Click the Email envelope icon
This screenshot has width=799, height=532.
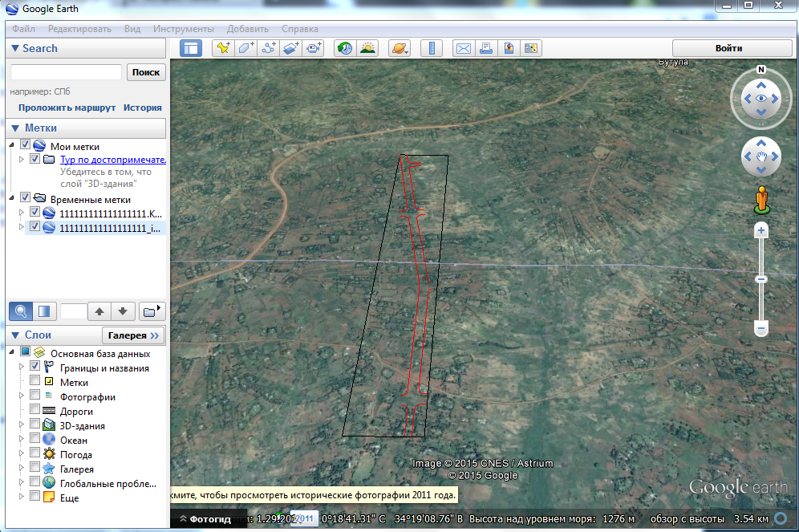[463, 48]
